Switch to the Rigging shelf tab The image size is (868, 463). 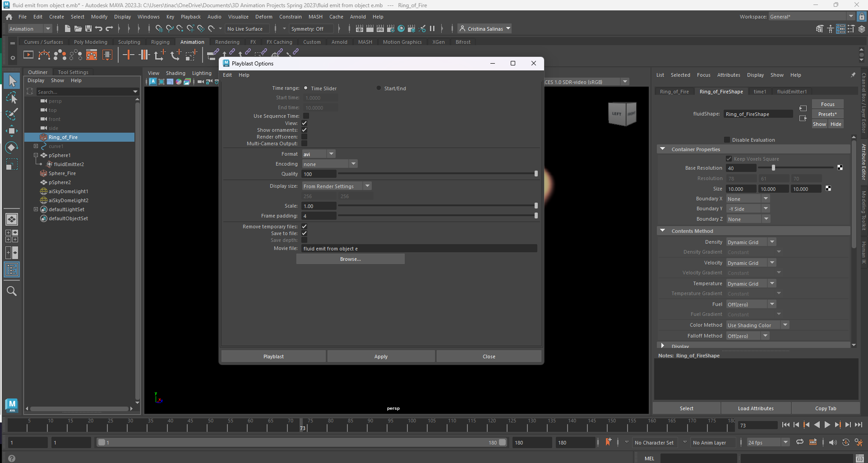pos(160,42)
